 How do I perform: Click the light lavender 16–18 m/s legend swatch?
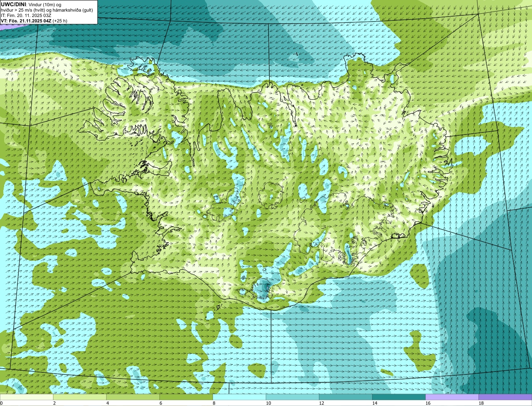(452, 397)
